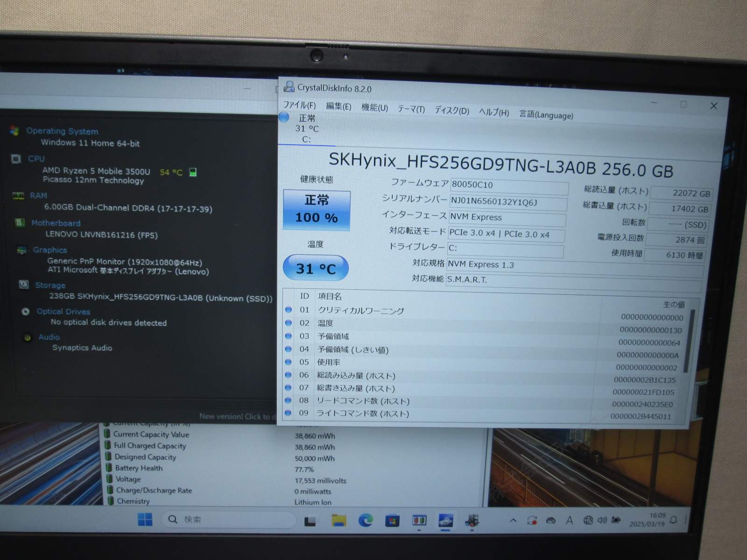The height and width of the screenshot is (560, 747).
Task: Switch to the Speccy taskbar icon
Action: coord(472,520)
